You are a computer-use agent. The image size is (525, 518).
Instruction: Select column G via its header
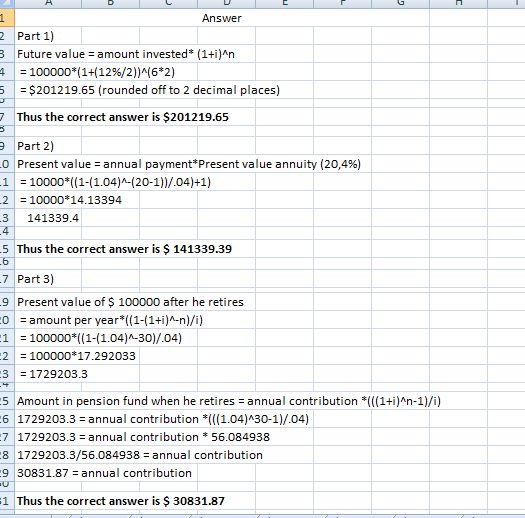(400, 3)
